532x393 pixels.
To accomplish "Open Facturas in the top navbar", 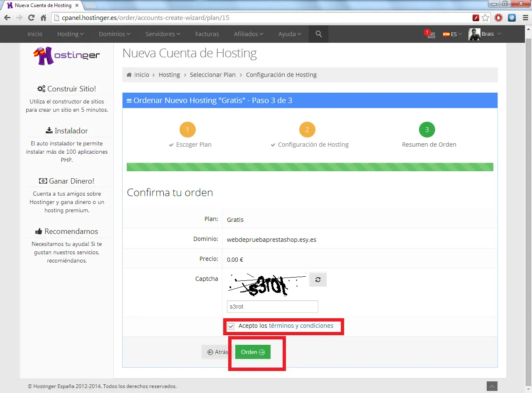I will click(207, 34).
